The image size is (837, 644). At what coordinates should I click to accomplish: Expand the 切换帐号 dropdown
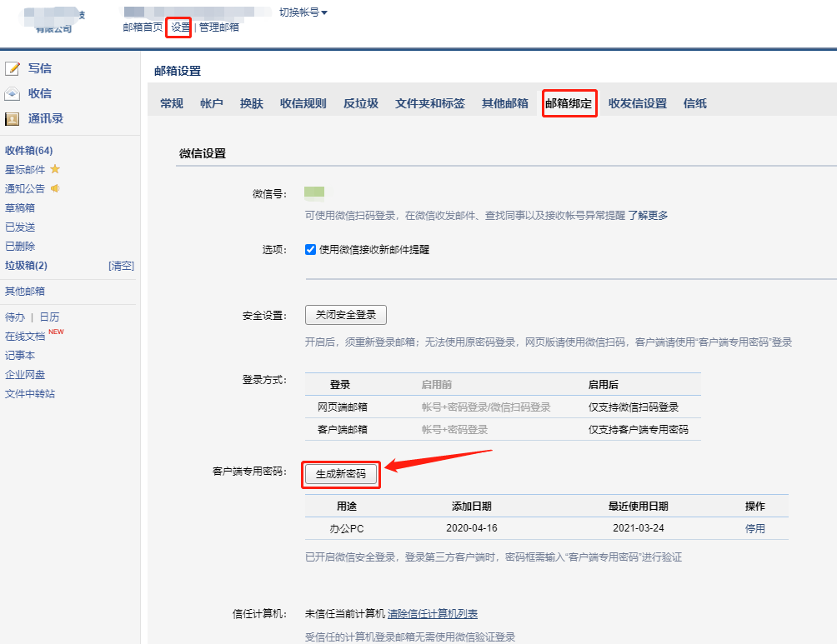(x=303, y=12)
